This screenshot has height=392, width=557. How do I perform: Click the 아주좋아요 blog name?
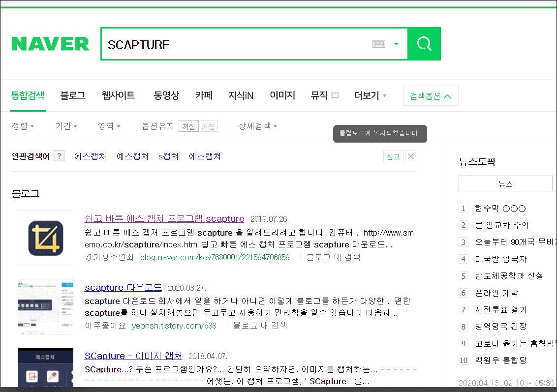pyautogui.click(x=105, y=326)
